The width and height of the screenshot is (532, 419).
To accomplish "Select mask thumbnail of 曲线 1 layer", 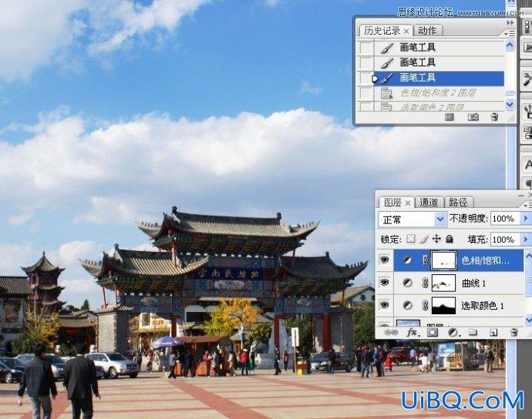I will tap(443, 283).
